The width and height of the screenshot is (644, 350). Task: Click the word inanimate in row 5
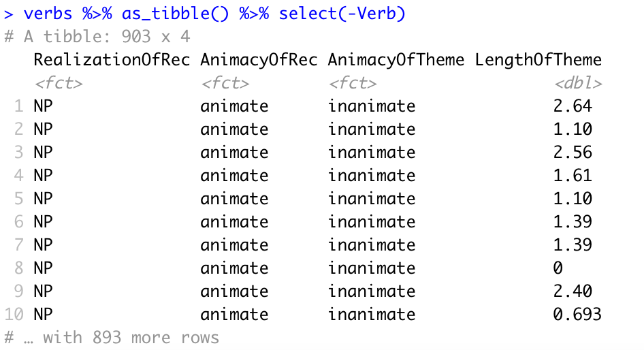point(371,199)
